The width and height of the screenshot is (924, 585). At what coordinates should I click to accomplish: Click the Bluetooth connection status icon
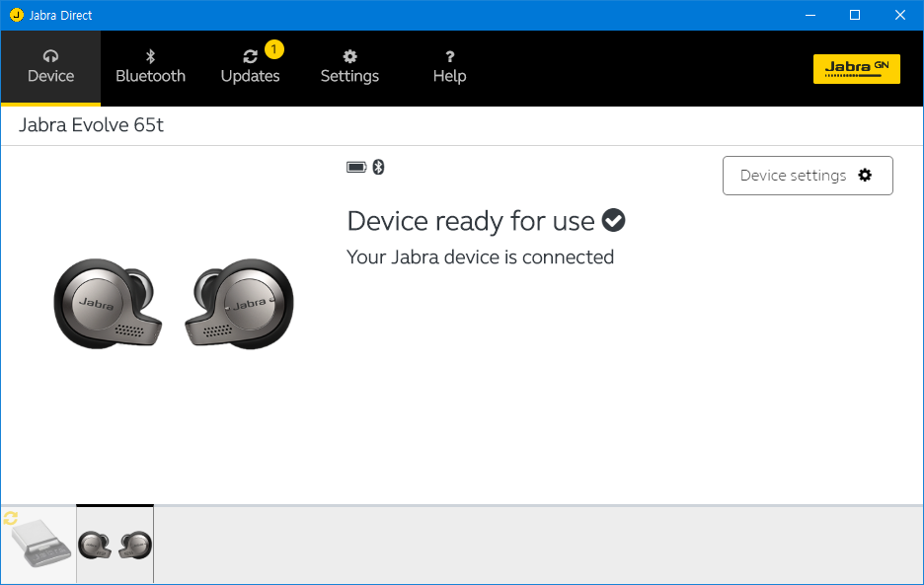coord(378,168)
